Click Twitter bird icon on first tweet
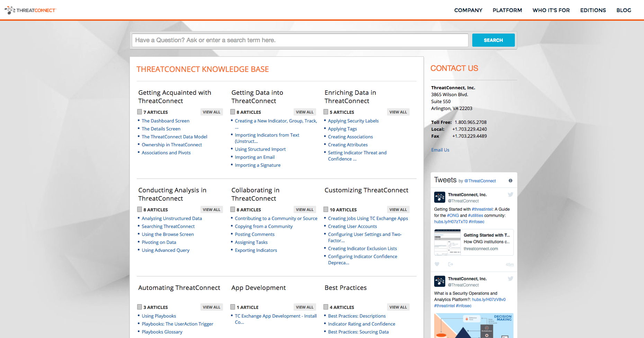The height and width of the screenshot is (338, 644). pyautogui.click(x=510, y=194)
